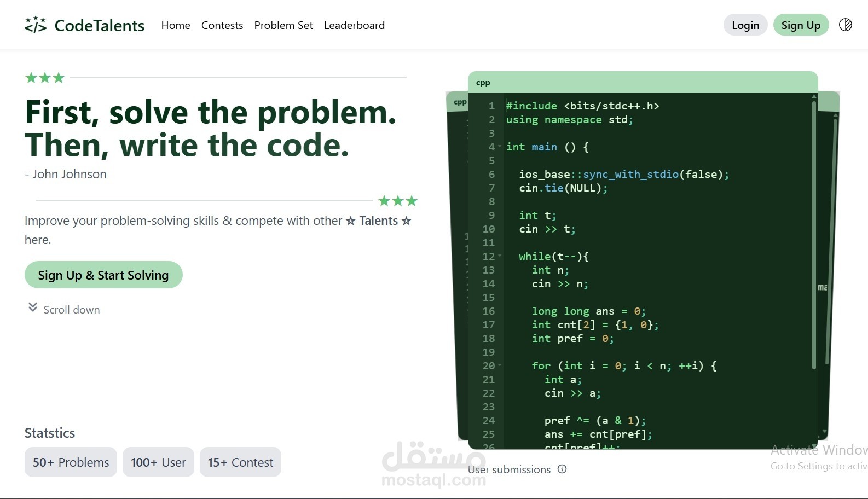
Task: Click code line 'long long ans = 0;'
Action: click(589, 311)
